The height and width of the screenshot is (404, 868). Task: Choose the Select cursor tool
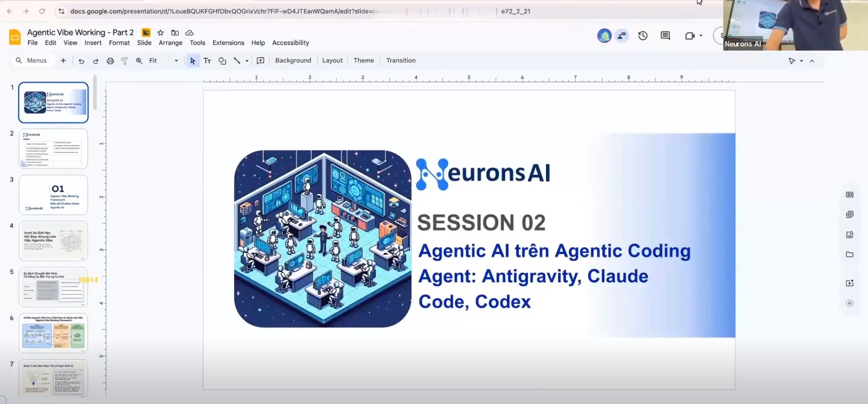click(x=193, y=61)
